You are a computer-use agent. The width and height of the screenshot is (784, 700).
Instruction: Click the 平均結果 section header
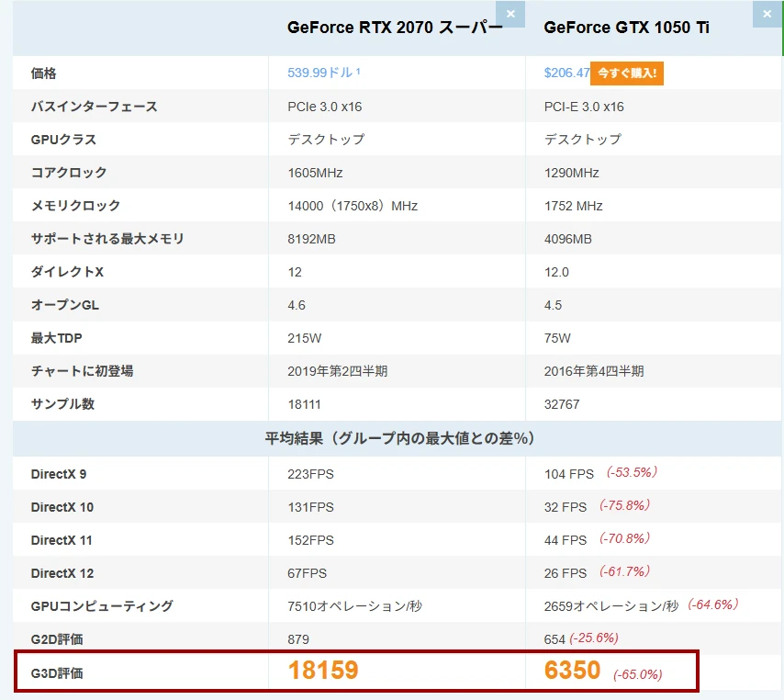click(x=398, y=439)
